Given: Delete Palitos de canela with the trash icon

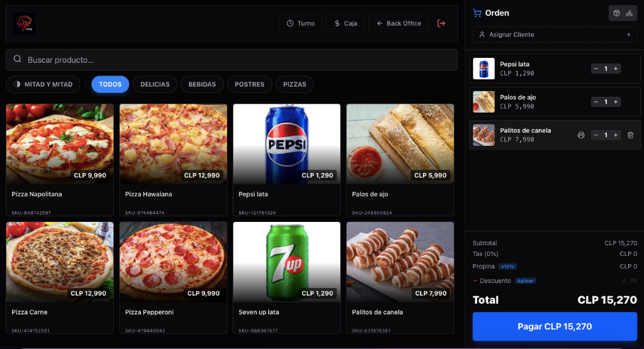Looking at the screenshot, I should point(630,135).
